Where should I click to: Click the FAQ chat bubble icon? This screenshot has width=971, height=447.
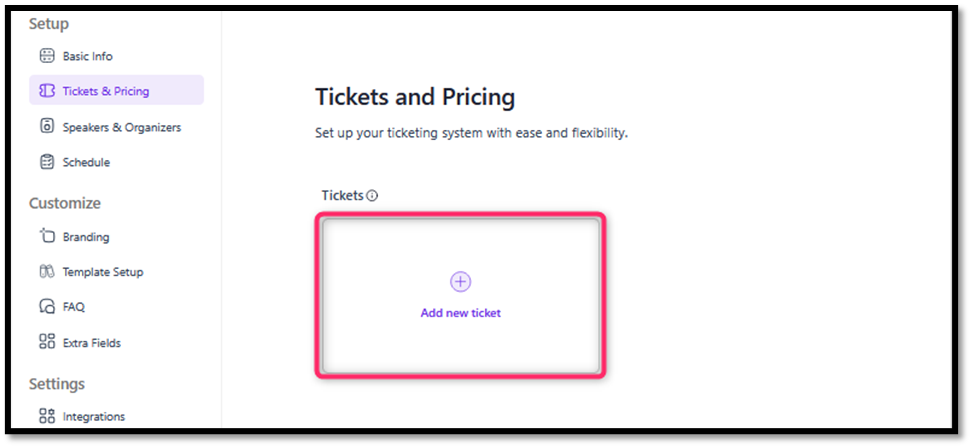(x=46, y=307)
